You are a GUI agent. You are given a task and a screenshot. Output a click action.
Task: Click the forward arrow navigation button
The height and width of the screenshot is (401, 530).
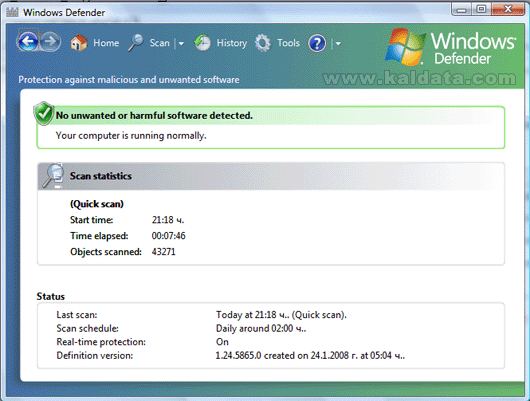click(50, 42)
